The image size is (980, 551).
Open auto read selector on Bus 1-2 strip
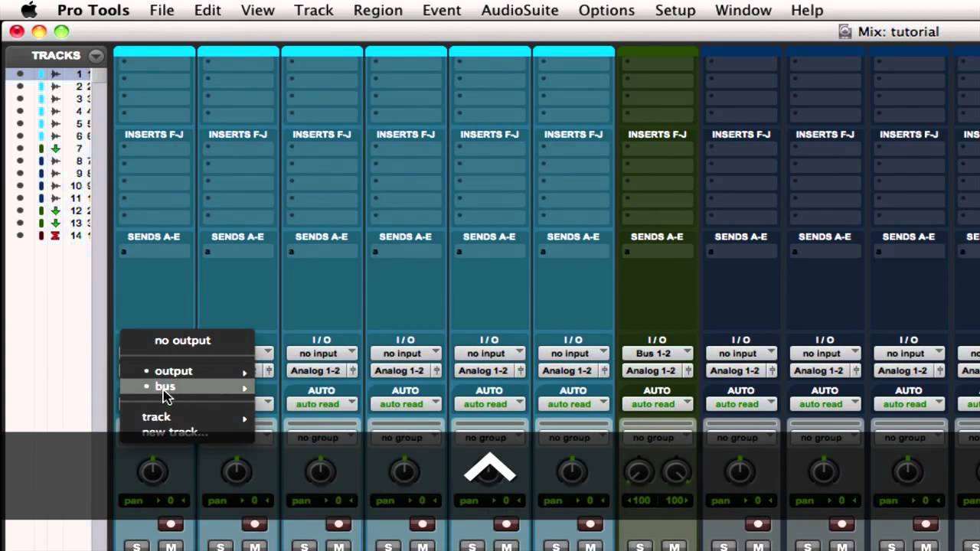[657, 404]
